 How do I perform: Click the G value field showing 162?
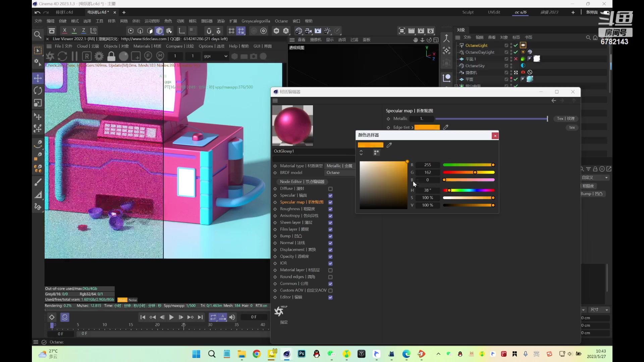coord(427,173)
